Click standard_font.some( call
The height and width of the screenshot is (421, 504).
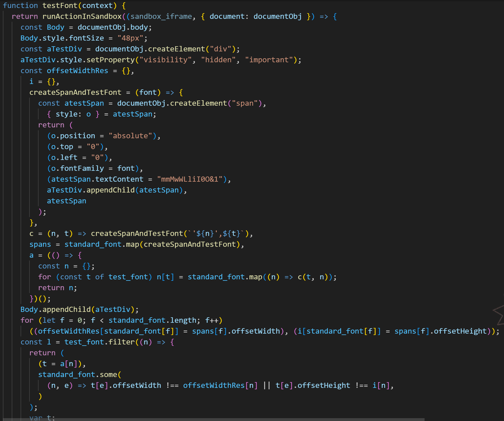[x=80, y=374]
